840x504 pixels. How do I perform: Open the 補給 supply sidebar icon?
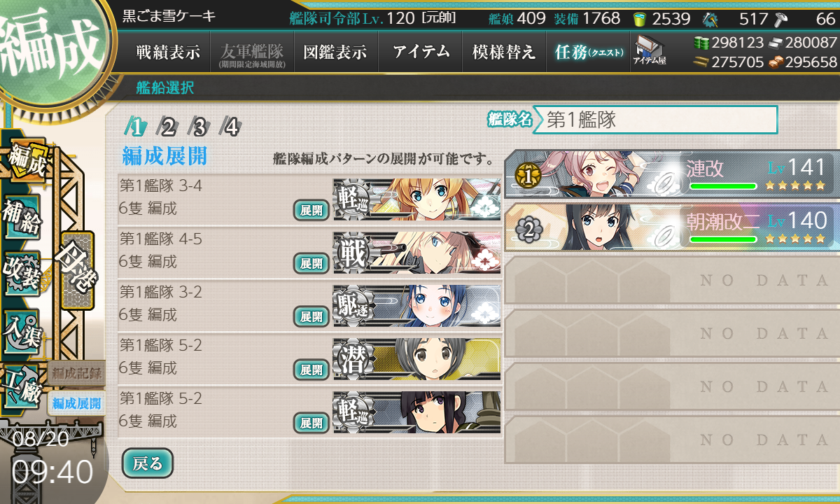(21, 216)
